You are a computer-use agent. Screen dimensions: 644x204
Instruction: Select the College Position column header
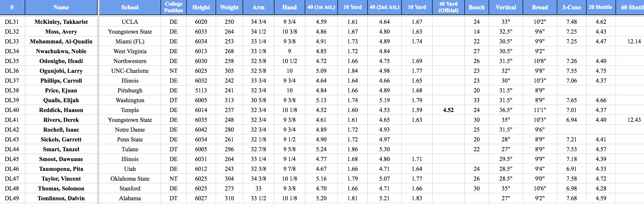(x=174, y=7)
